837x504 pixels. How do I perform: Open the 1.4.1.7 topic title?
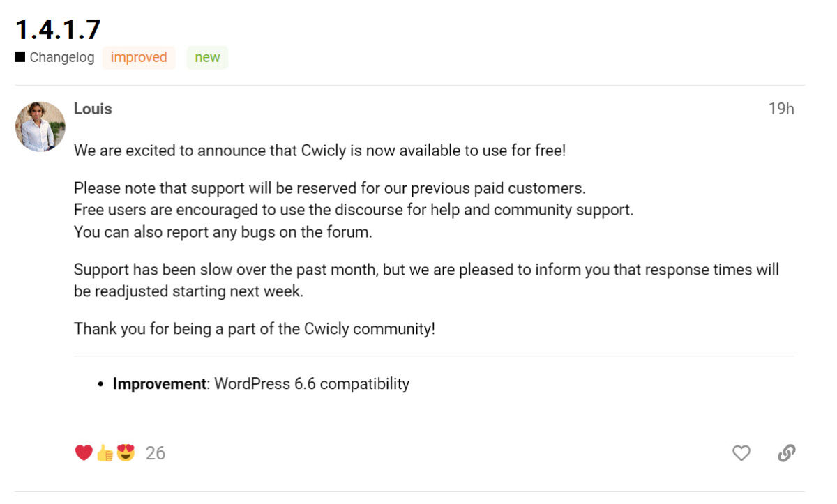pos(59,29)
